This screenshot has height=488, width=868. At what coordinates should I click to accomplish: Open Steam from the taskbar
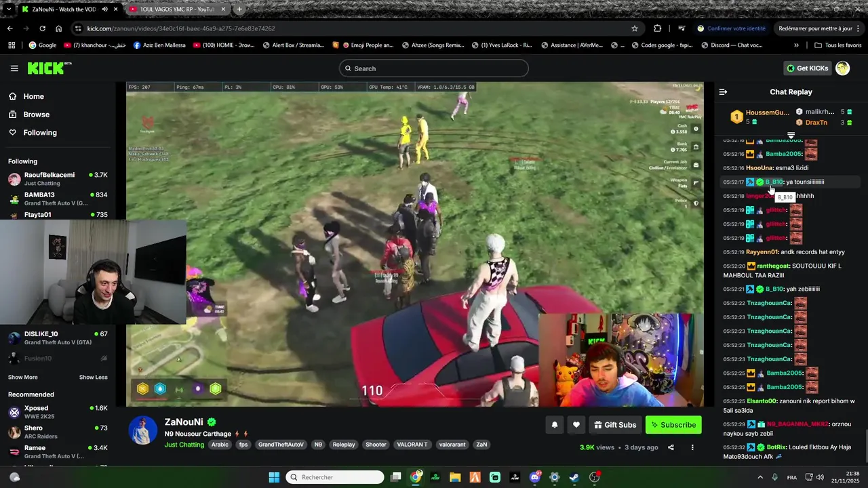(574, 477)
